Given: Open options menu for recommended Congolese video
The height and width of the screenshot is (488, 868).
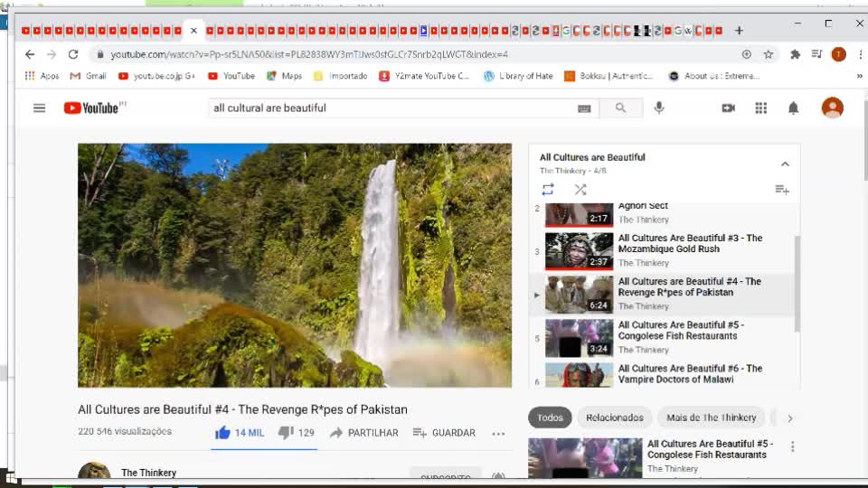Looking at the screenshot, I should [x=792, y=446].
